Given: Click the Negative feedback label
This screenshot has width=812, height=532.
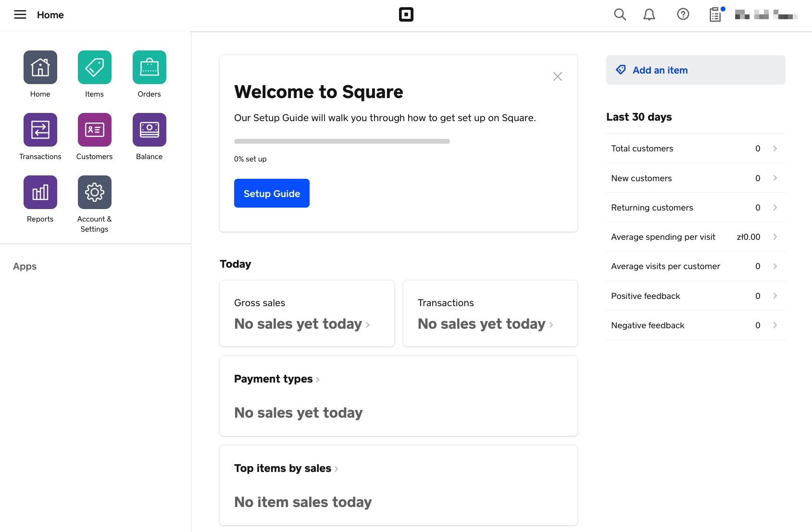Looking at the screenshot, I should pos(648,325).
